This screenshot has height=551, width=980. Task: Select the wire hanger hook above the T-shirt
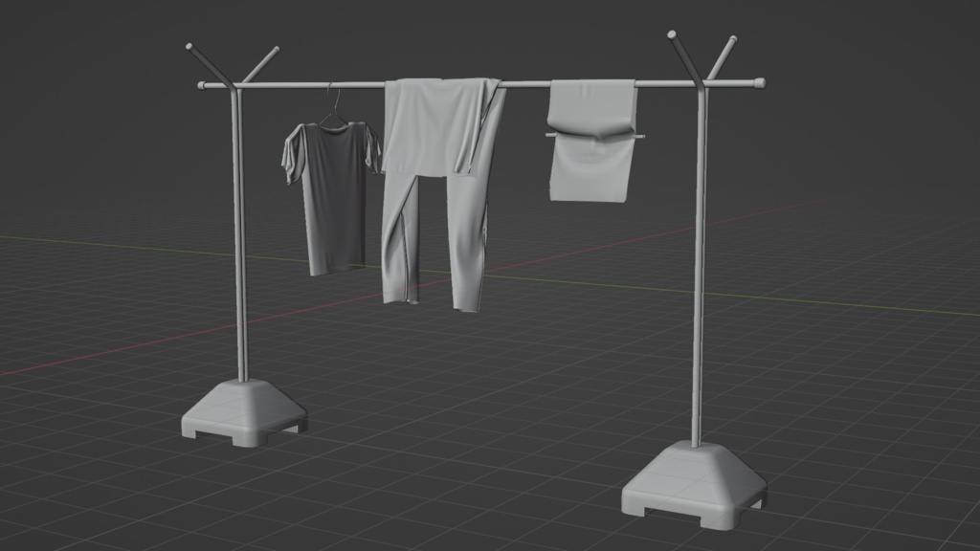tap(334, 105)
